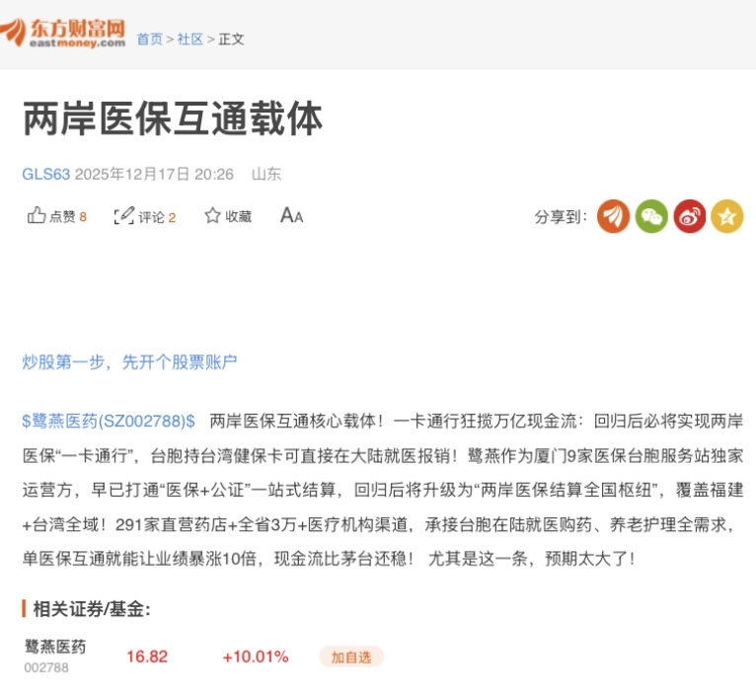Click the 评论 pencil icon
This screenshot has width=756, height=700.
pos(124,215)
